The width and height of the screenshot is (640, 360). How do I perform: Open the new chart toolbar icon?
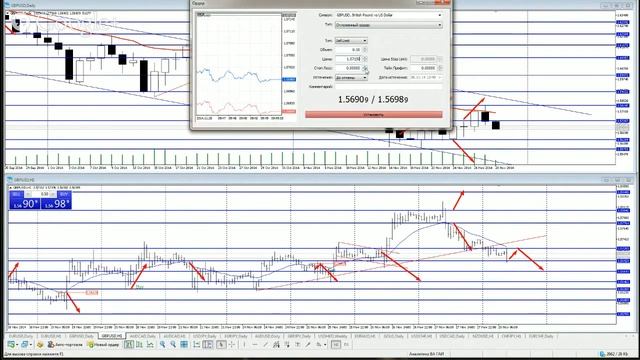pyautogui.click(x=11, y=345)
